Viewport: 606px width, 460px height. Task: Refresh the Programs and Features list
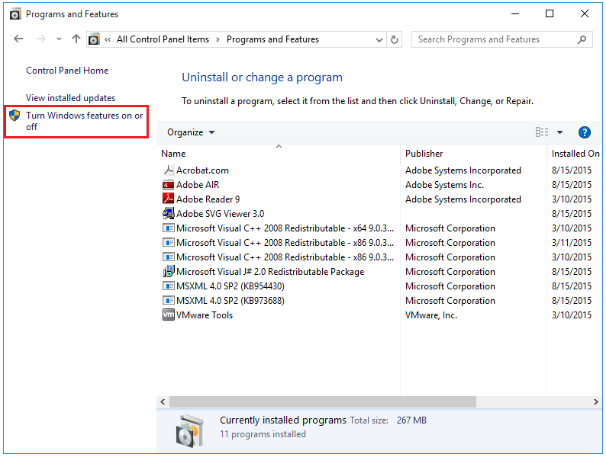point(394,39)
